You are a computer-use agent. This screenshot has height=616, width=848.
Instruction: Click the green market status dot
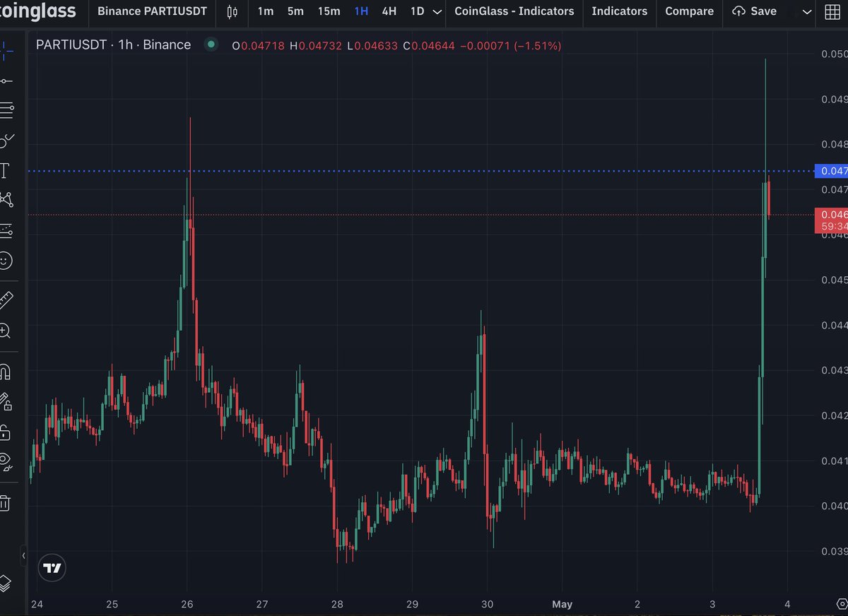click(211, 45)
